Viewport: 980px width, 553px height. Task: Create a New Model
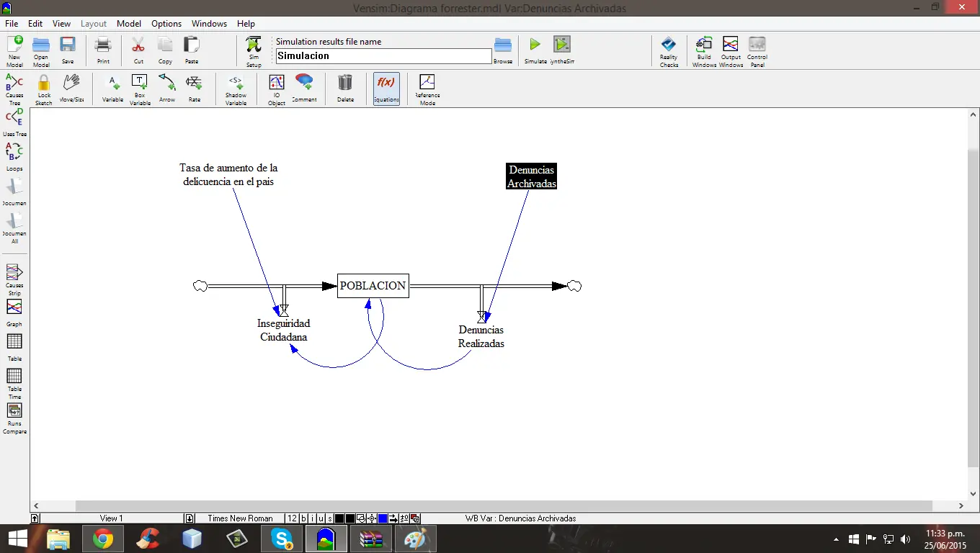(14, 50)
